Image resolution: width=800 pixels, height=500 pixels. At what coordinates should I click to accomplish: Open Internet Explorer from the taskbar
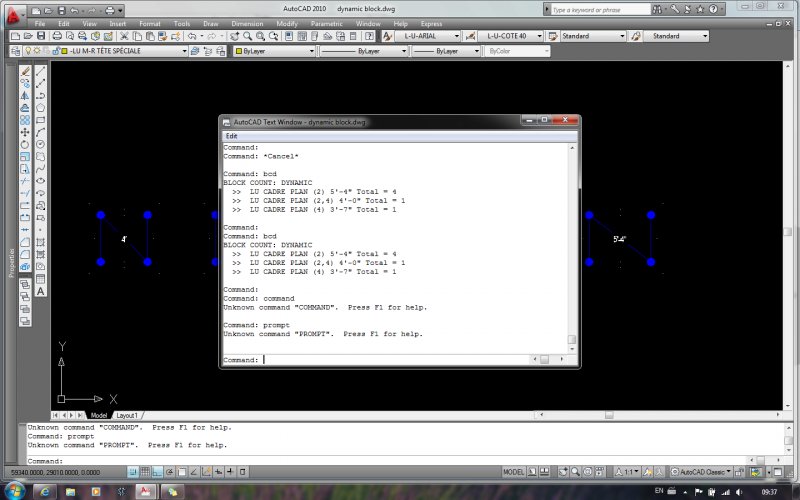coord(45,492)
